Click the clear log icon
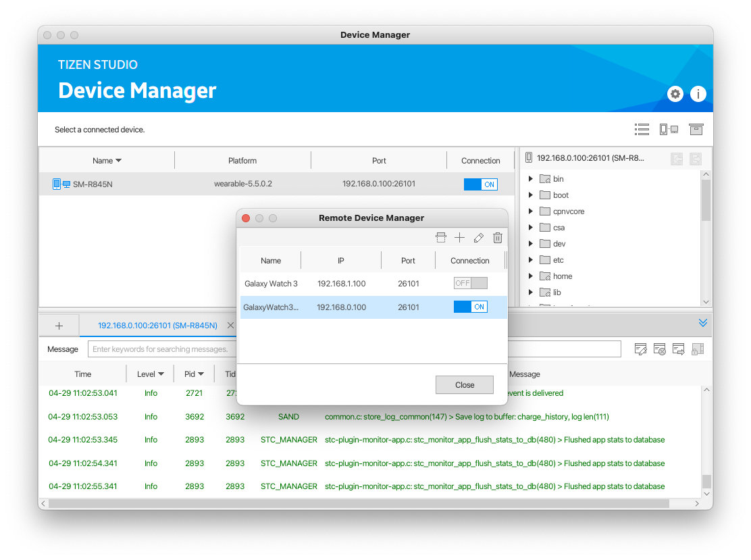 coord(660,349)
